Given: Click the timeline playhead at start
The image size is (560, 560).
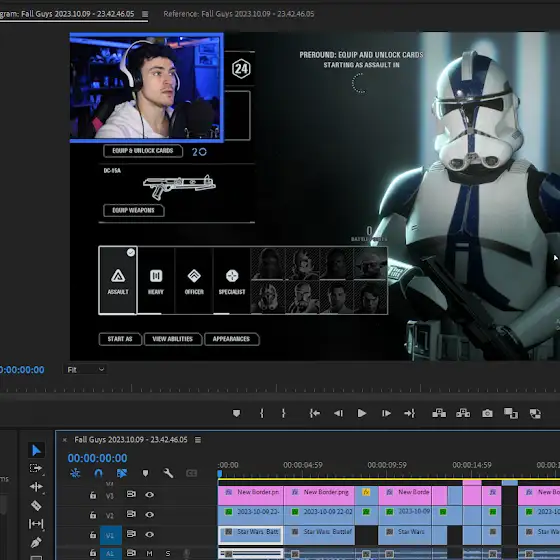Looking at the screenshot, I should (220, 474).
